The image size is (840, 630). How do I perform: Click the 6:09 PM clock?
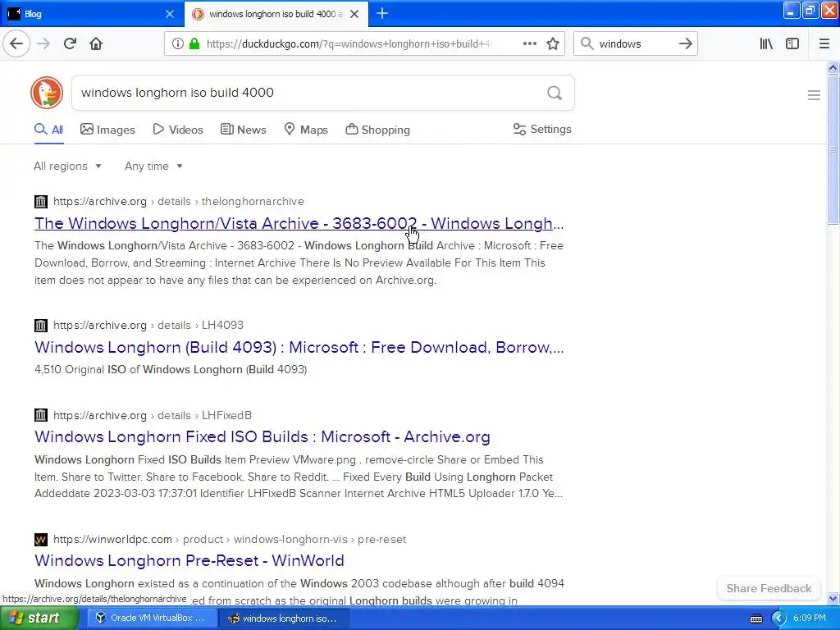[x=810, y=618]
